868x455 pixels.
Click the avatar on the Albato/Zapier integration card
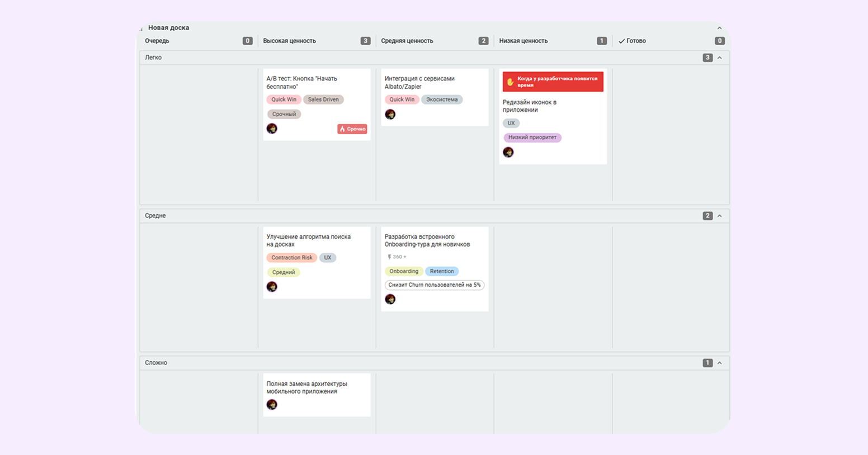pos(390,115)
